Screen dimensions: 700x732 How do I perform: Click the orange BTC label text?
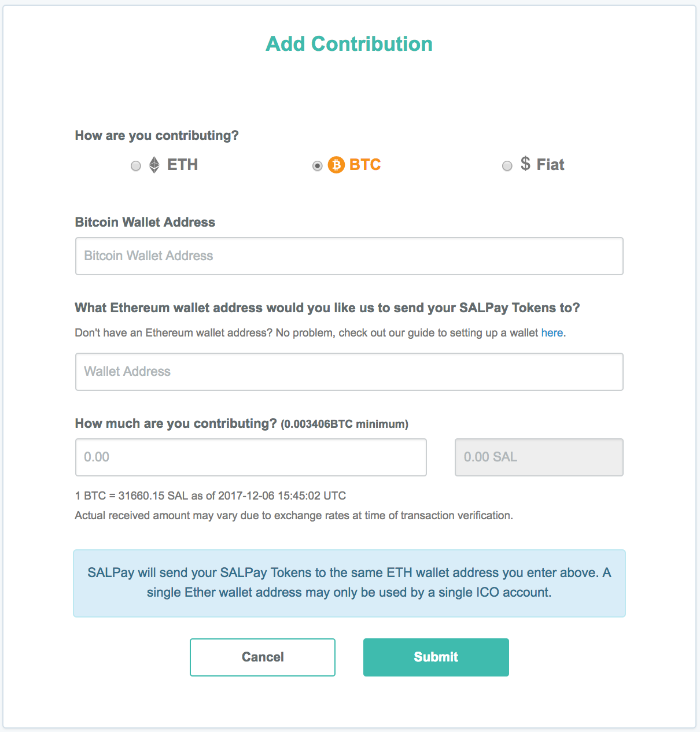365,165
